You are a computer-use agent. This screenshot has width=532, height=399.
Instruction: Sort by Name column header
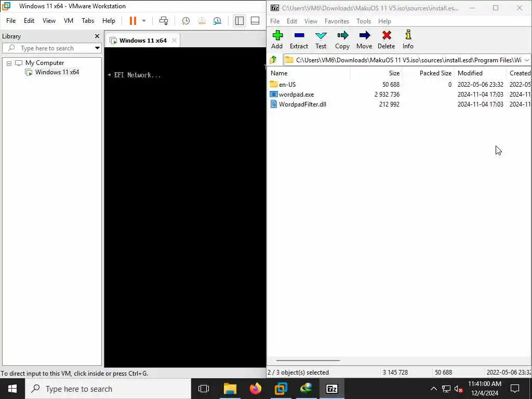(309, 73)
